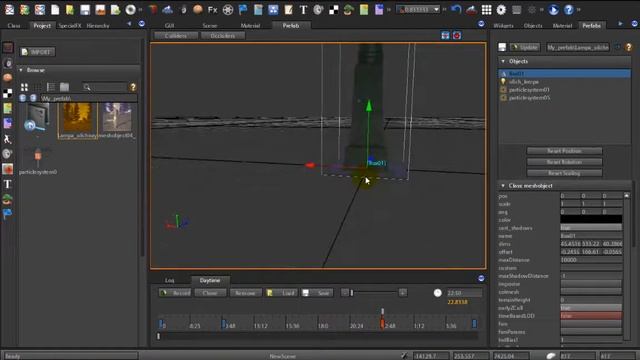Collapse left panel via round blue arrow button

[x=142, y=24]
